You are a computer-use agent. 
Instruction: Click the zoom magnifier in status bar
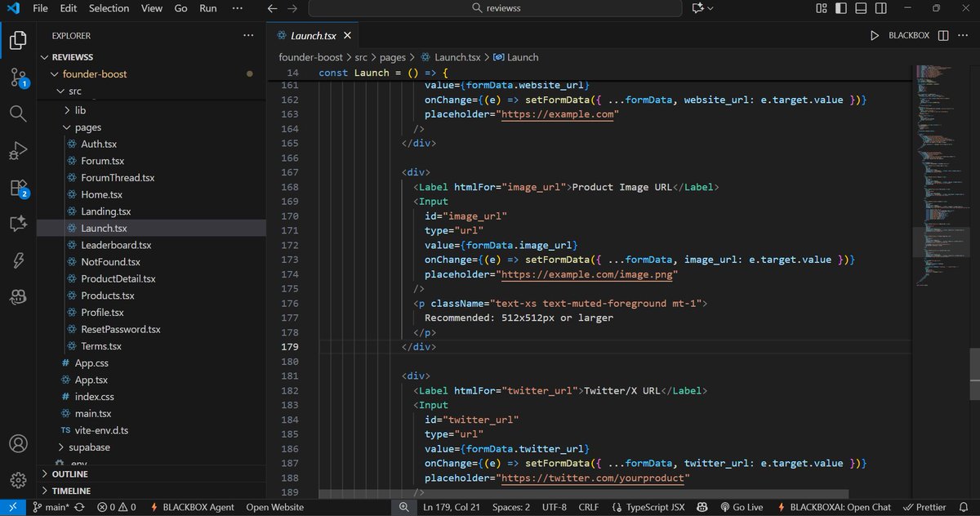click(x=403, y=507)
